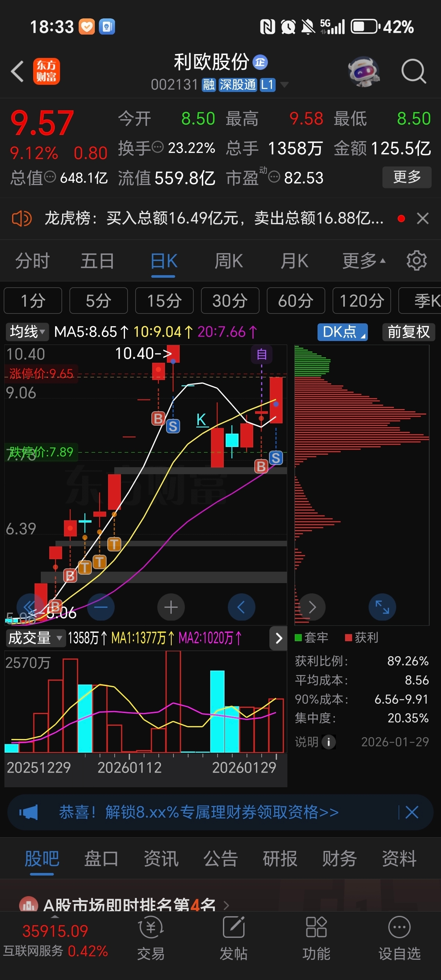Tap 更多 button for more quote data
441x980 pixels.
407,177
